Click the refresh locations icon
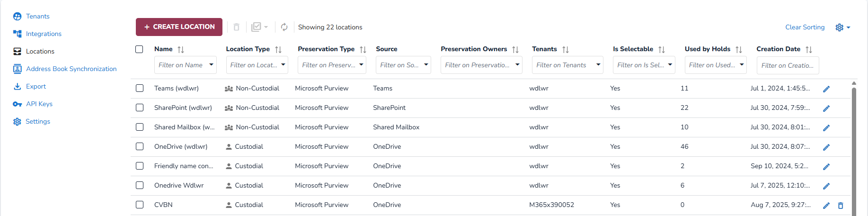Viewport: 868px width, 216px height. click(284, 27)
